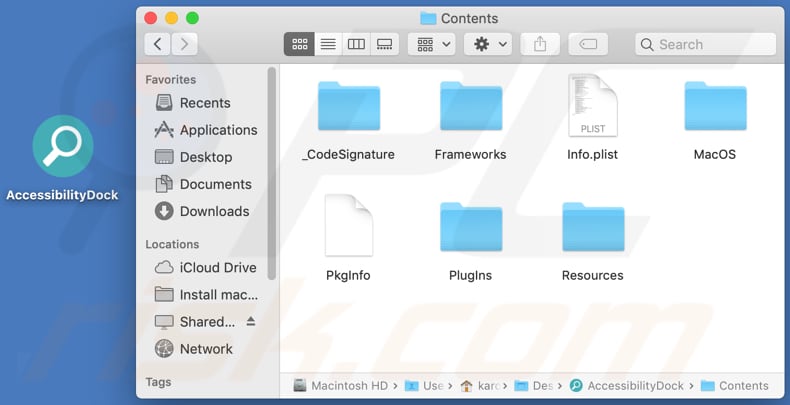Close the Contents Finder window
The width and height of the screenshot is (790, 405).
(x=151, y=18)
